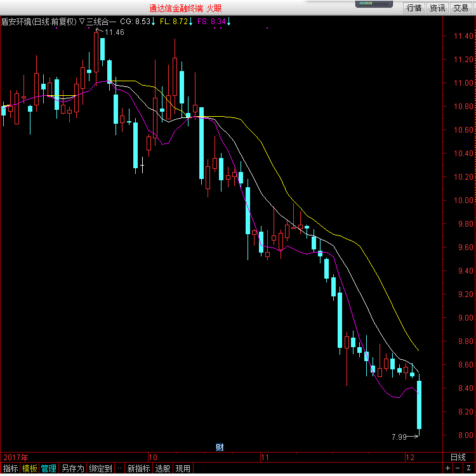
Task: Click the '..' more options button
Action: [x=119, y=468]
